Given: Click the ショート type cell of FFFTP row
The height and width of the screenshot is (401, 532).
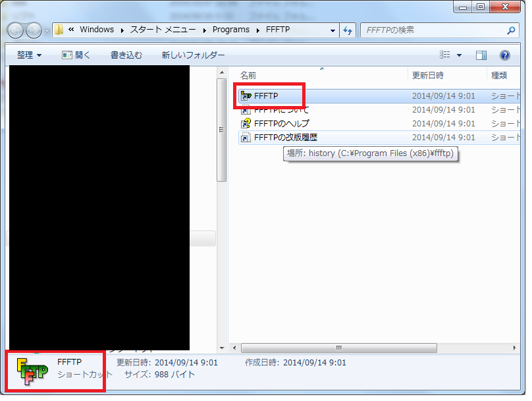Looking at the screenshot, I should pyautogui.click(x=505, y=96).
